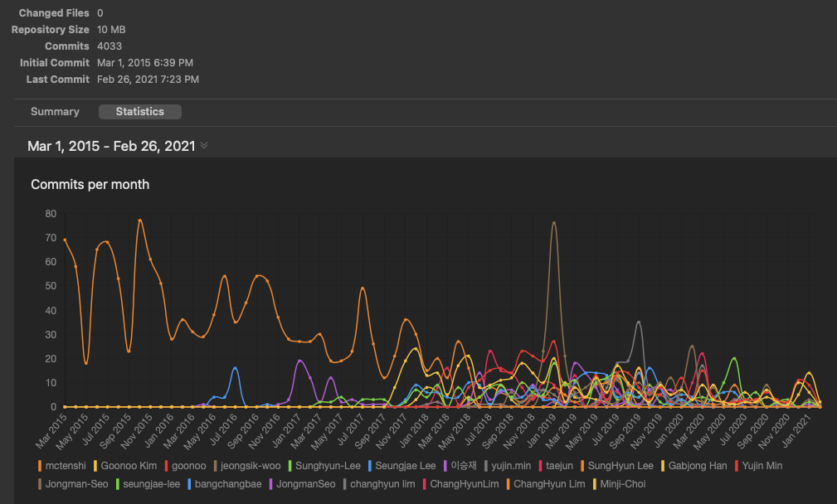
Task: Select Yujin Min legend entry
Action: coord(758,466)
